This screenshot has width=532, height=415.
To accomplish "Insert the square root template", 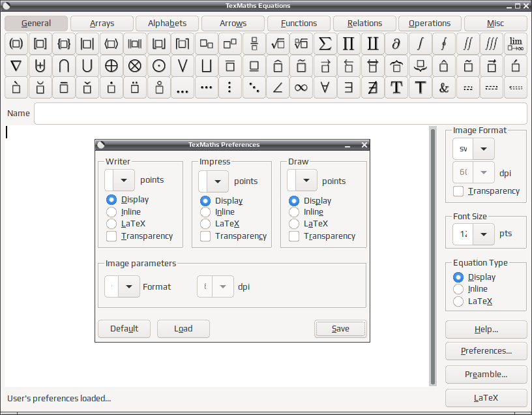I will click(x=278, y=44).
